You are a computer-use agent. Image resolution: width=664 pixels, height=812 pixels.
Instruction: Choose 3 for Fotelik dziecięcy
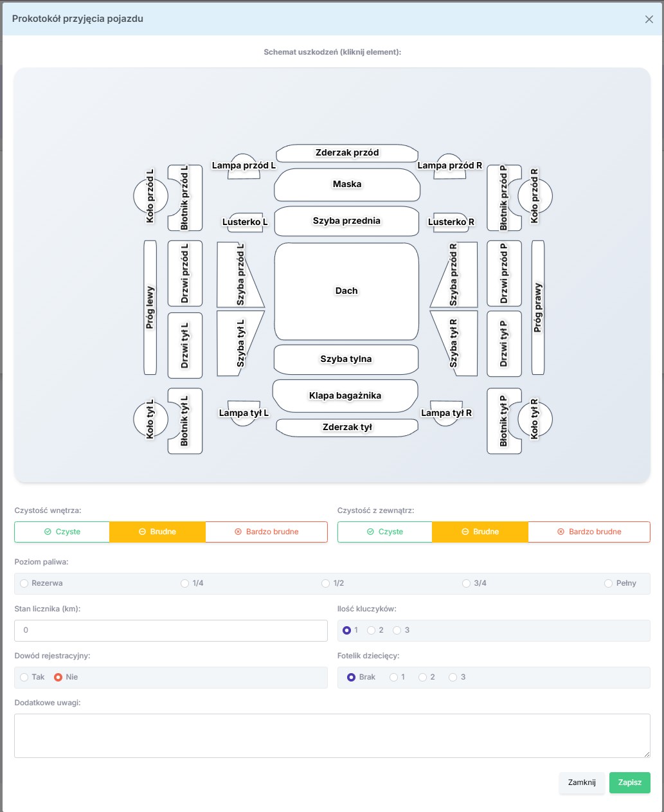(x=453, y=677)
